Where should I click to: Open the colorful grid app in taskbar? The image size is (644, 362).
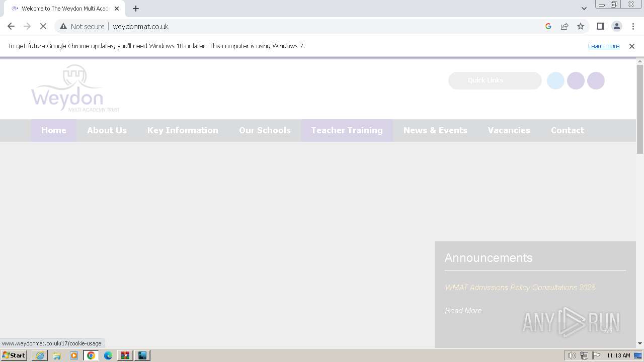pos(125,355)
